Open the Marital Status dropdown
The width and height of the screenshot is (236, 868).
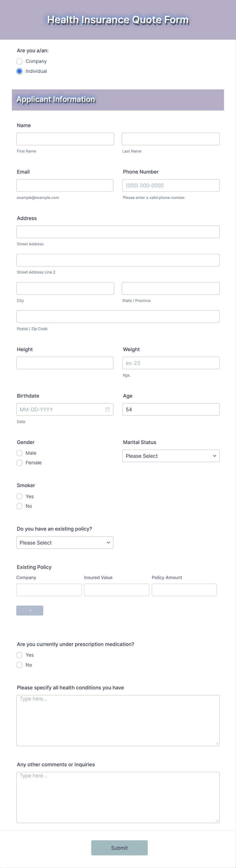click(171, 455)
